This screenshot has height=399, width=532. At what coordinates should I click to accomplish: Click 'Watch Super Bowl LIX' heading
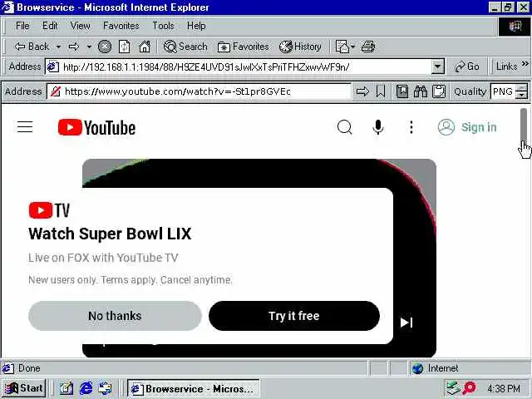point(110,234)
